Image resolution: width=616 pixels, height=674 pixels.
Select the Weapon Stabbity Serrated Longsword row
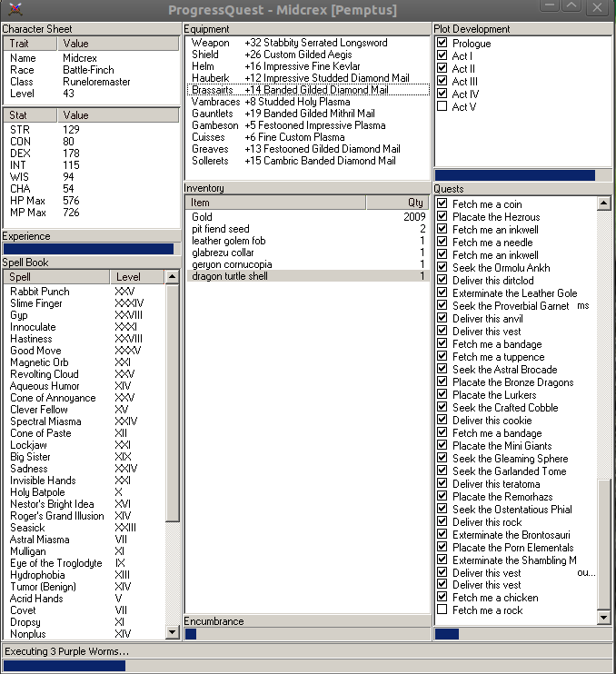pos(308,43)
